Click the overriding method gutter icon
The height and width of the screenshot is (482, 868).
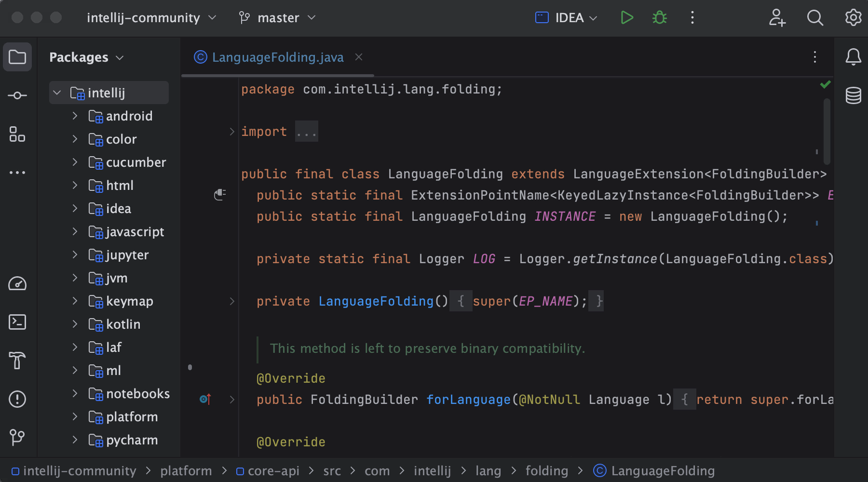[x=205, y=399]
